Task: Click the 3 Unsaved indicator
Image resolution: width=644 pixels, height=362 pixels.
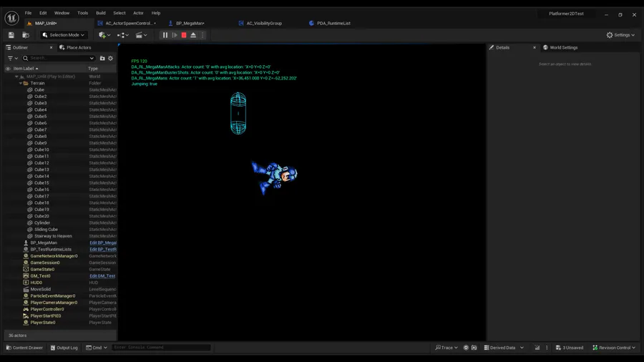Action: tap(570, 348)
